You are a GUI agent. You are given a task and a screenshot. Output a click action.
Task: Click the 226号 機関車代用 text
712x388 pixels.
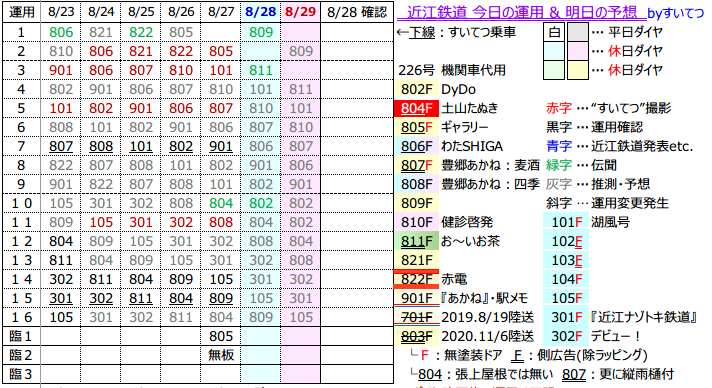(452, 70)
